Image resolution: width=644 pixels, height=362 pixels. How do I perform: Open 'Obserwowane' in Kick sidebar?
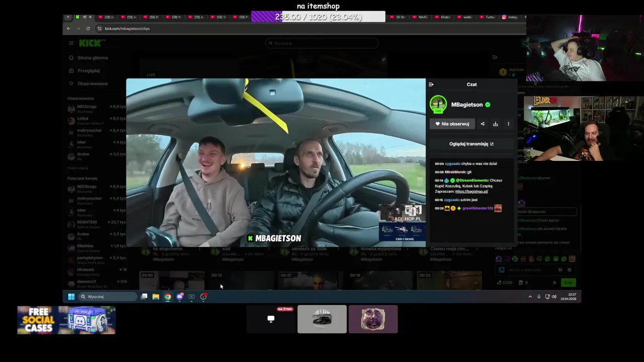pyautogui.click(x=89, y=83)
